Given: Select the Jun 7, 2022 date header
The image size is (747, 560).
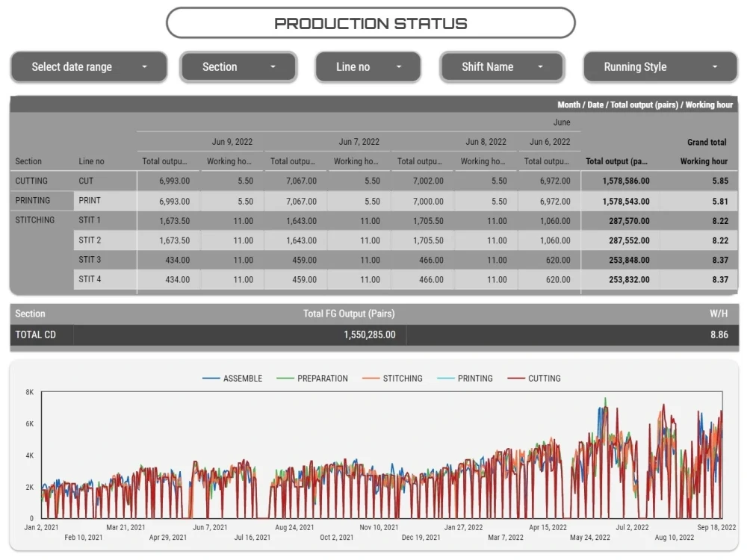Looking at the screenshot, I should pyautogui.click(x=359, y=141).
